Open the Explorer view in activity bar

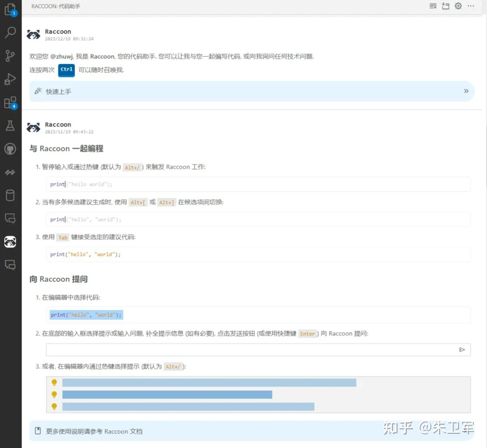click(x=10, y=10)
